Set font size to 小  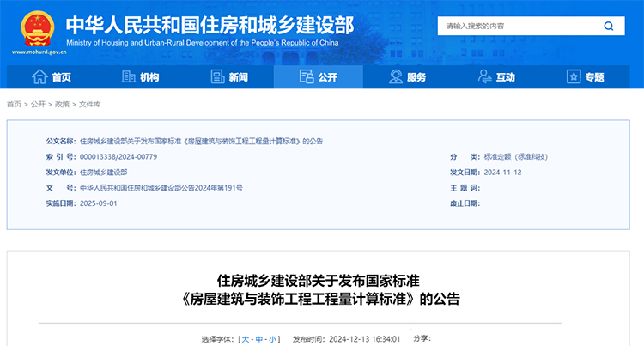click(272, 339)
